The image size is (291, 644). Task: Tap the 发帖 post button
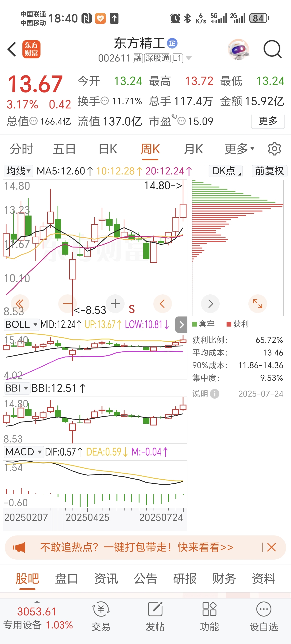pyautogui.click(x=155, y=617)
